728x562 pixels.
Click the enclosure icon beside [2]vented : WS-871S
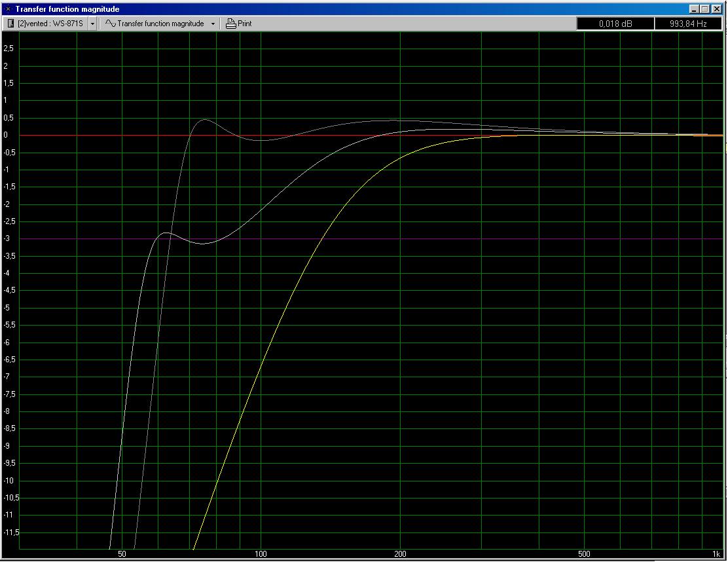point(11,24)
